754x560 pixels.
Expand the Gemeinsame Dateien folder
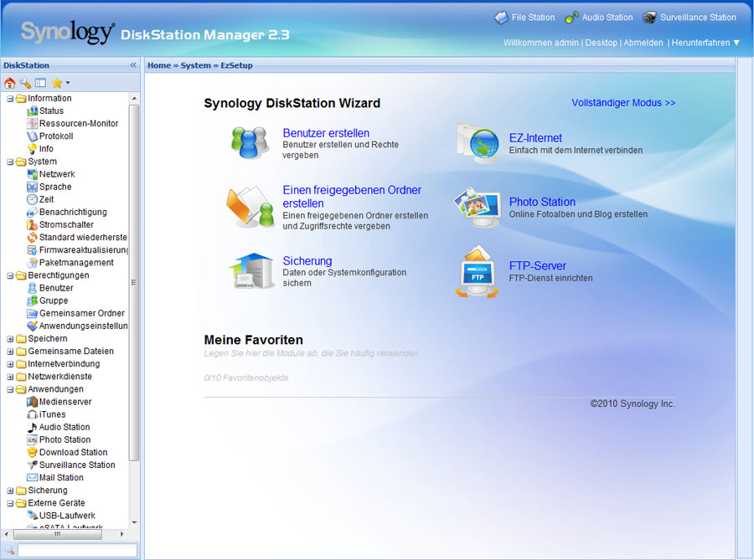pos(10,352)
